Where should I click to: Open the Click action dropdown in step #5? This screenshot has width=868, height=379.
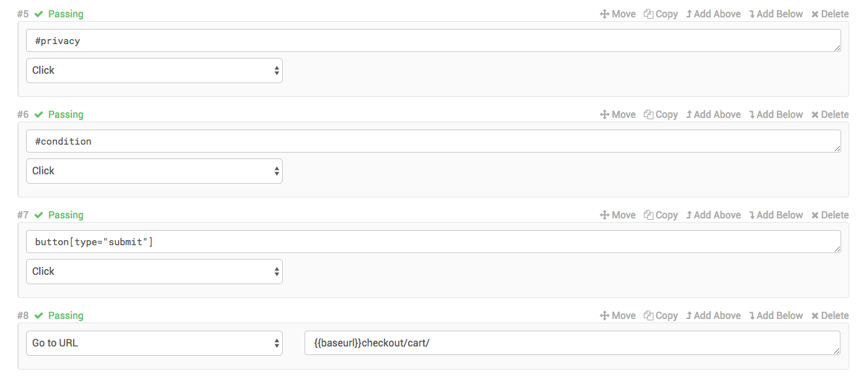tap(154, 70)
